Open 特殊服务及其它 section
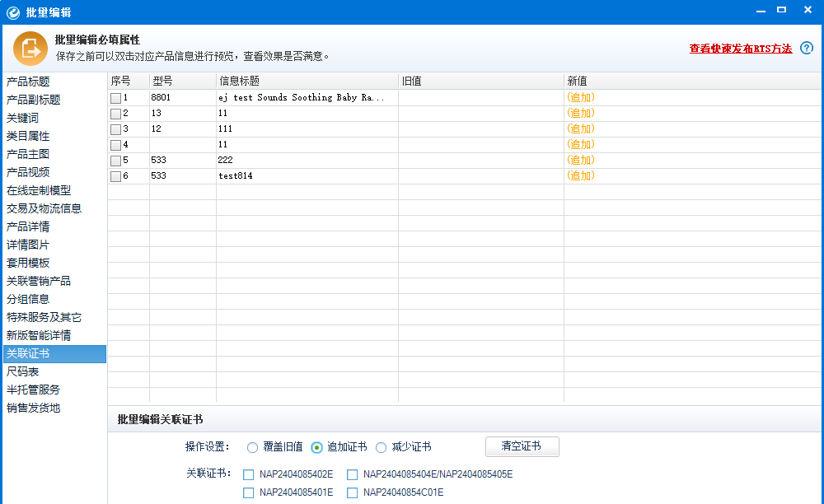 click(44, 317)
